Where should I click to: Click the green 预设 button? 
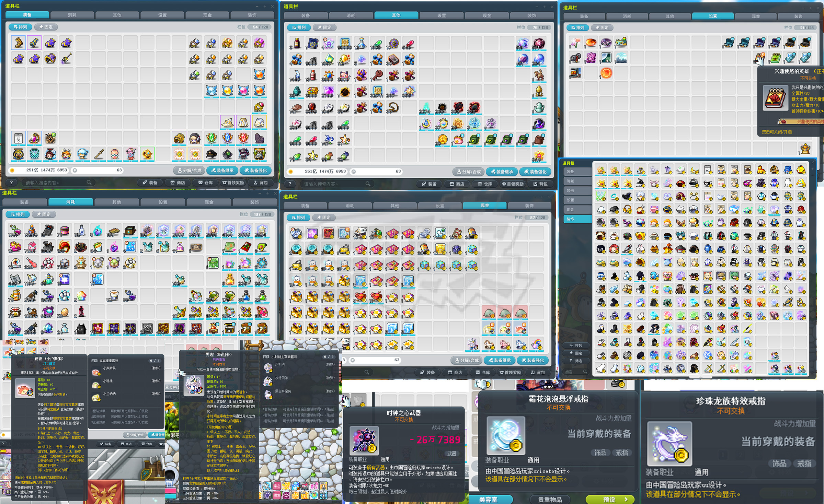(x=610, y=500)
